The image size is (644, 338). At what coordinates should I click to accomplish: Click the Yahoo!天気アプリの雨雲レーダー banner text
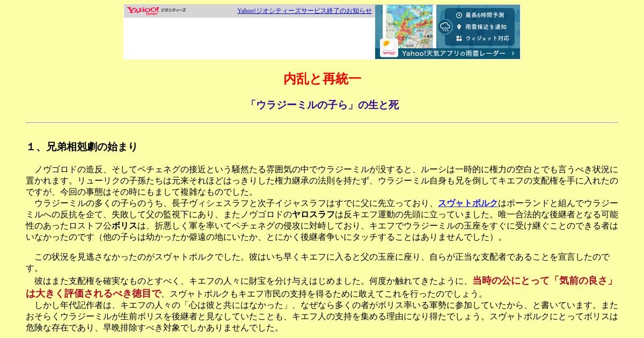point(453,53)
